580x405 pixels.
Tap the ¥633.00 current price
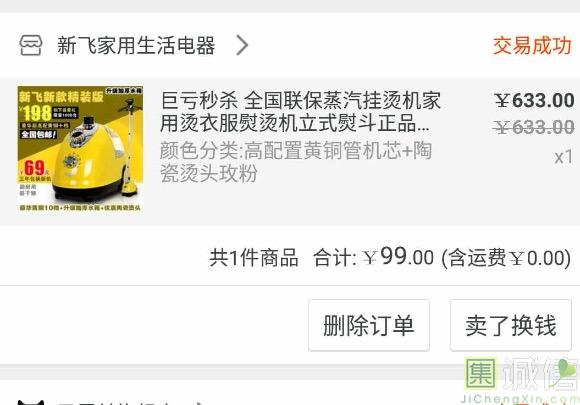pos(535,101)
